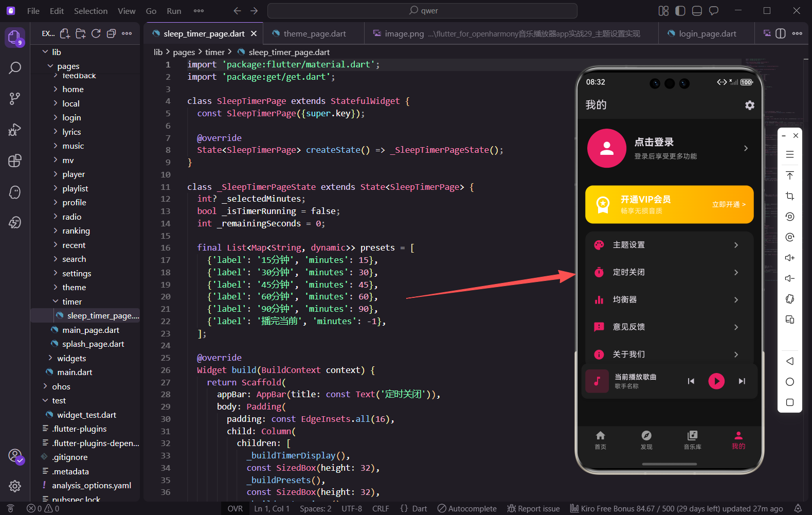Refresh the explorer file tree

(x=96, y=33)
